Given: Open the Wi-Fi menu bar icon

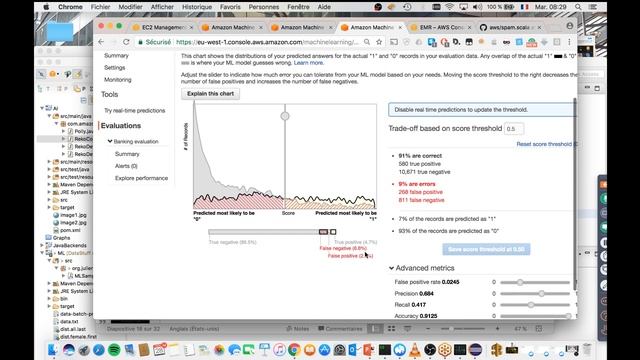Looking at the screenshot, I should (x=449, y=7).
